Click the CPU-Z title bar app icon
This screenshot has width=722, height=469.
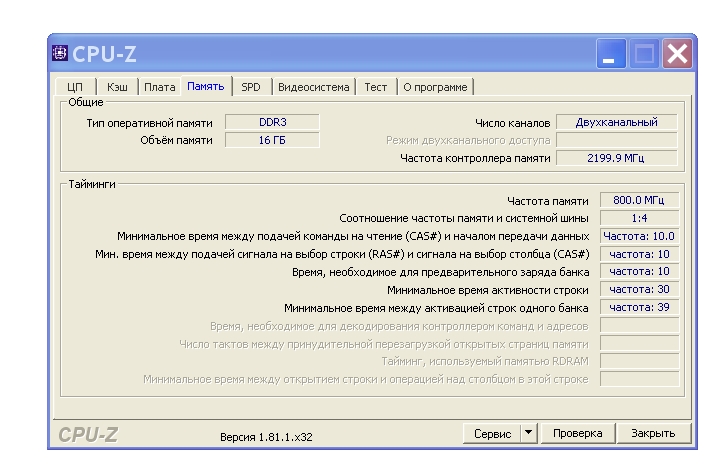click(x=60, y=53)
